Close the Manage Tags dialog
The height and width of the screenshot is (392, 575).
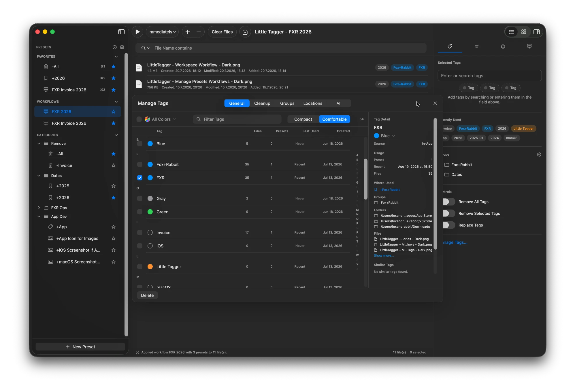pyautogui.click(x=435, y=103)
